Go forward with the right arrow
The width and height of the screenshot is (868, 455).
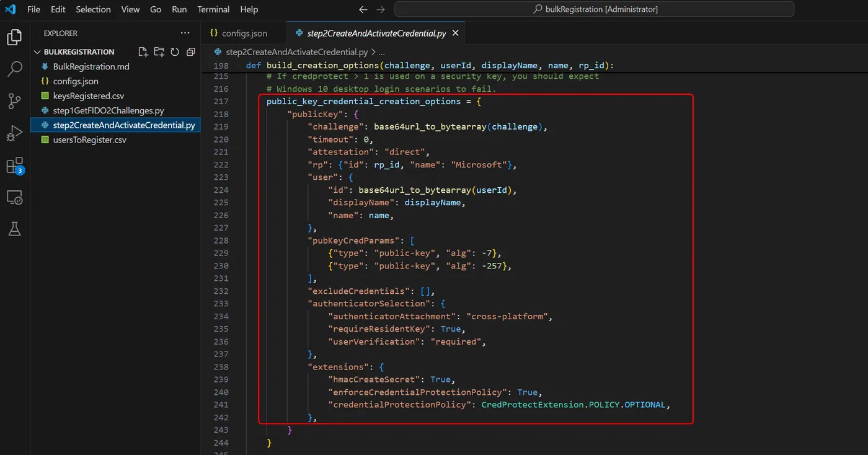point(381,9)
